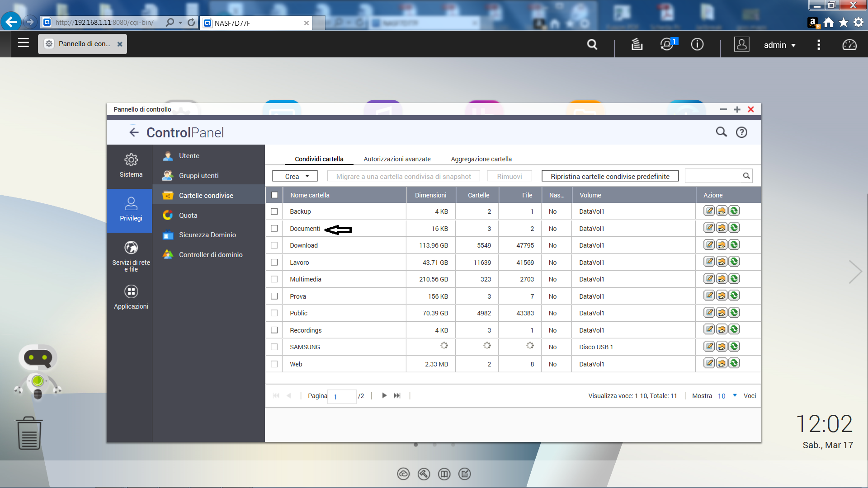Click refresh icon in Documenti row
868x488 pixels.
pyautogui.click(x=734, y=228)
